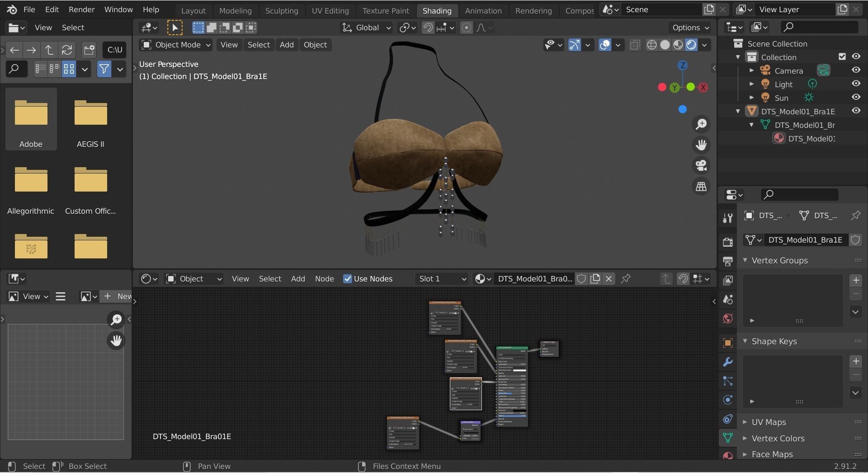Click New image button in image editor
This screenshot has height=473, width=868.
coord(116,296)
